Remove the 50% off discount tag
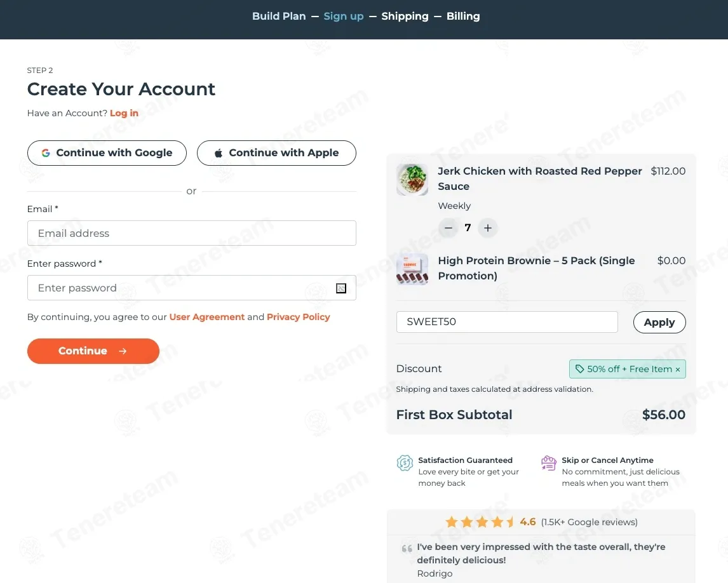Viewport: 728px width, 583px height. click(x=677, y=370)
